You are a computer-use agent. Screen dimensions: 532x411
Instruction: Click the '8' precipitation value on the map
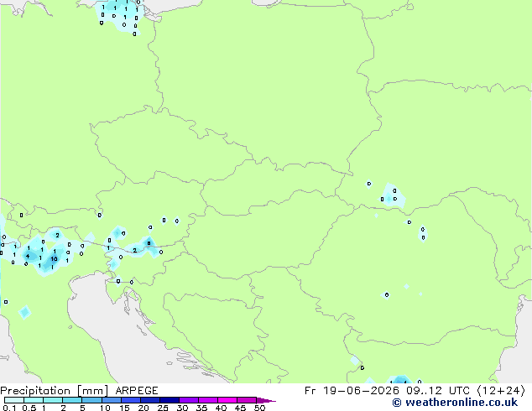point(149,243)
